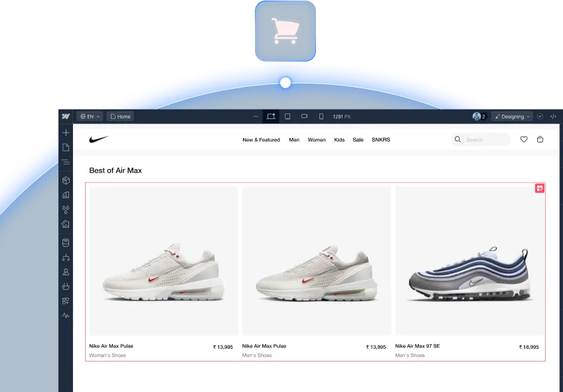
Task: Open the Pages panel icon
Action: coord(66,147)
